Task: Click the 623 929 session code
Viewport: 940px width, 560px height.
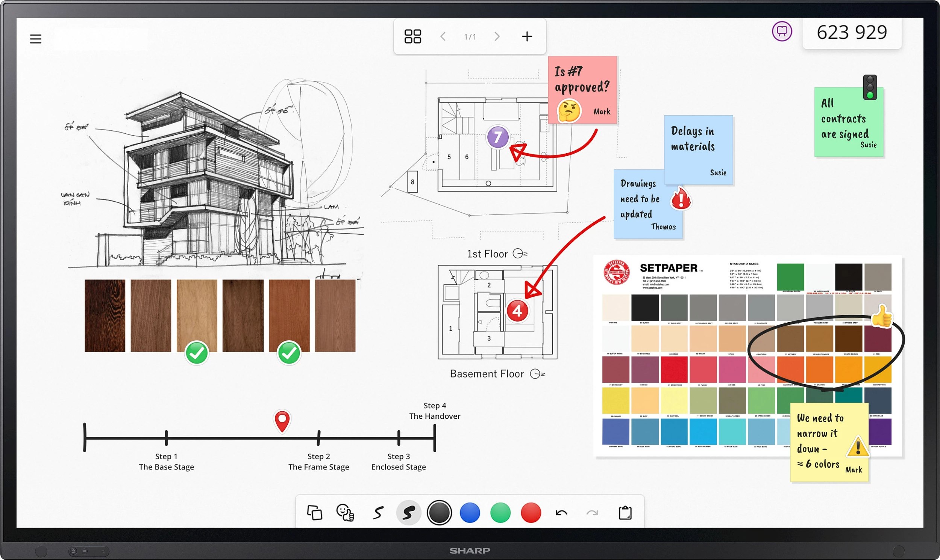Action: click(852, 33)
